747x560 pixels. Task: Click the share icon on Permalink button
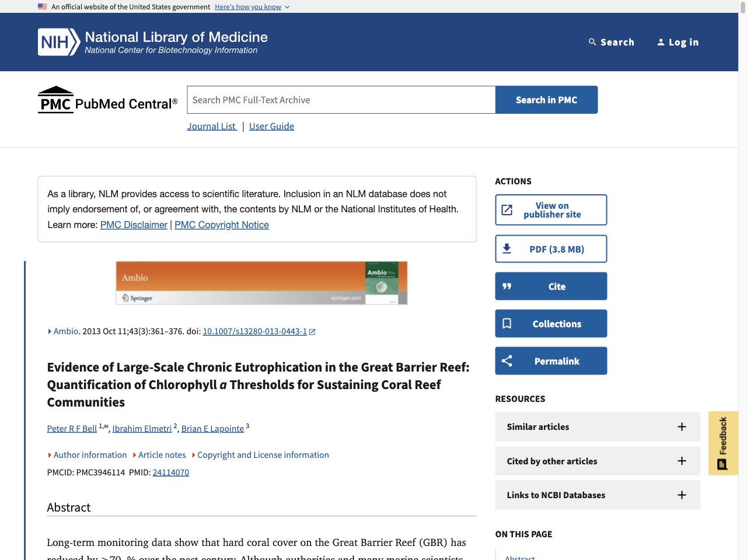click(507, 360)
